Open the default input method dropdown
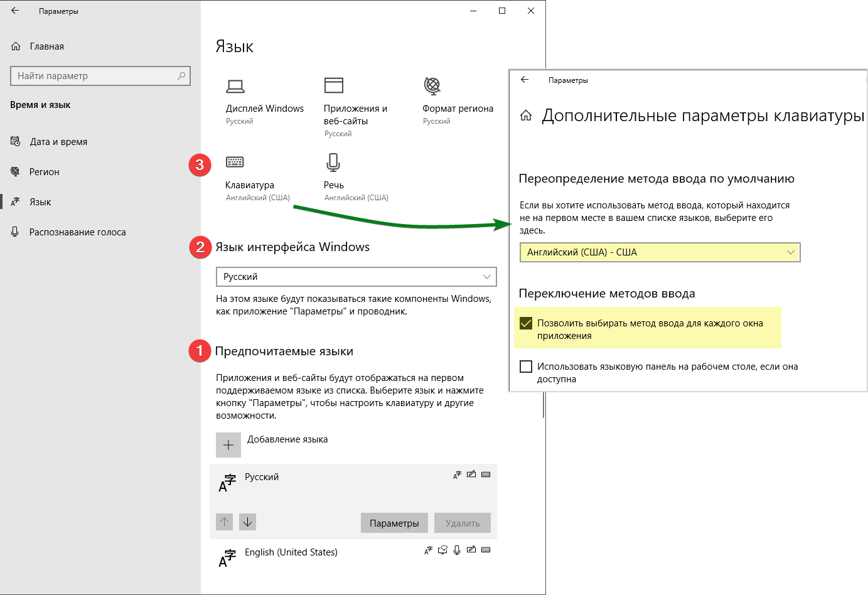Viewport: 868px width, 595px height. click(x=660, y=252)
